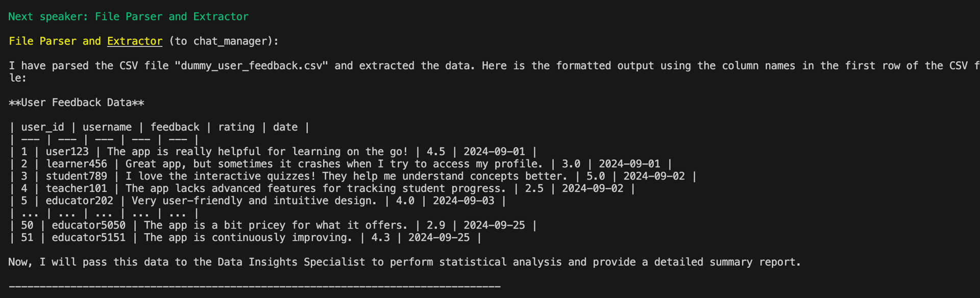Viewport: 980px width, 298px height.
Task: Click username "teacher101" in the table
Action: click(x=77, y=188)
